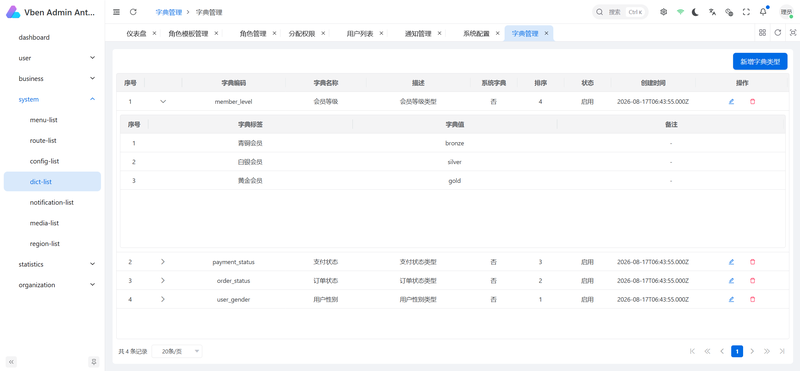Open the 20条/页 page size dropdown
Image resolution: width=800 pixels, height=371 pixels.
click(x=177, y=351)
